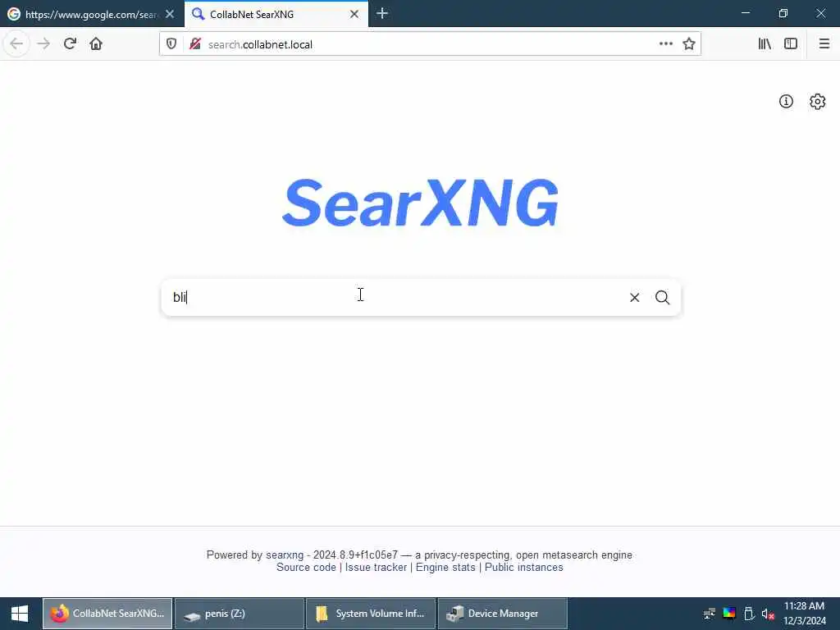Select the CollabNet SearXNG tab
Screen dimensions: 840x630
[276, 14]
